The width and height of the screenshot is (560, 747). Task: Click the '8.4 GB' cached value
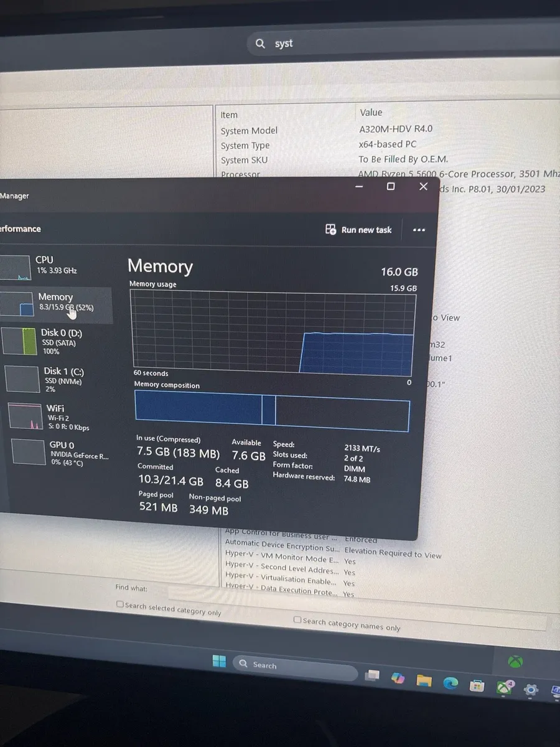pos(232,484)
